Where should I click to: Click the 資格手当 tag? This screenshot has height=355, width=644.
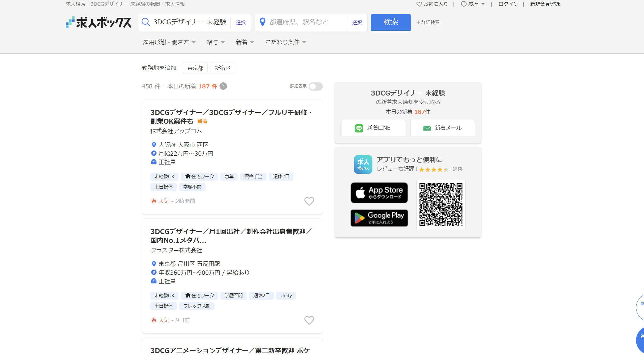coord(253,177)
